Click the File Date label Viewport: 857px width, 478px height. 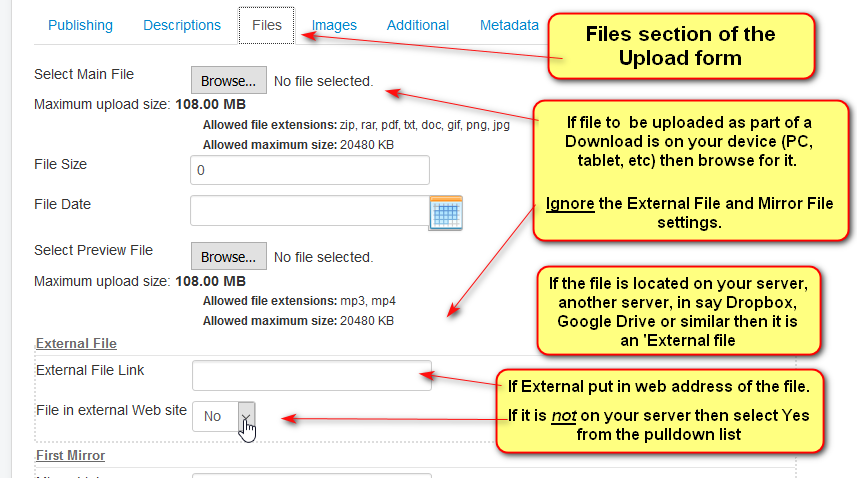coord(62,204)
